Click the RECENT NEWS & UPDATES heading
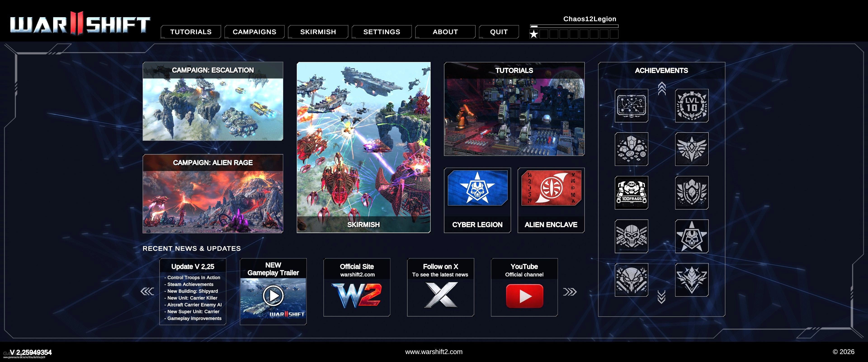Screen dimensions: 868x362 192,248
